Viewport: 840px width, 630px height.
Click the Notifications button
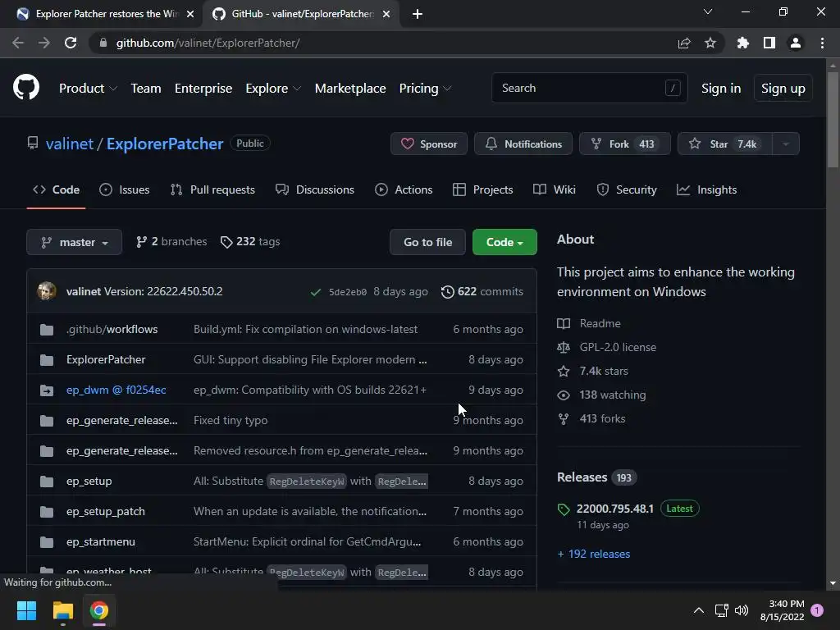523,144
